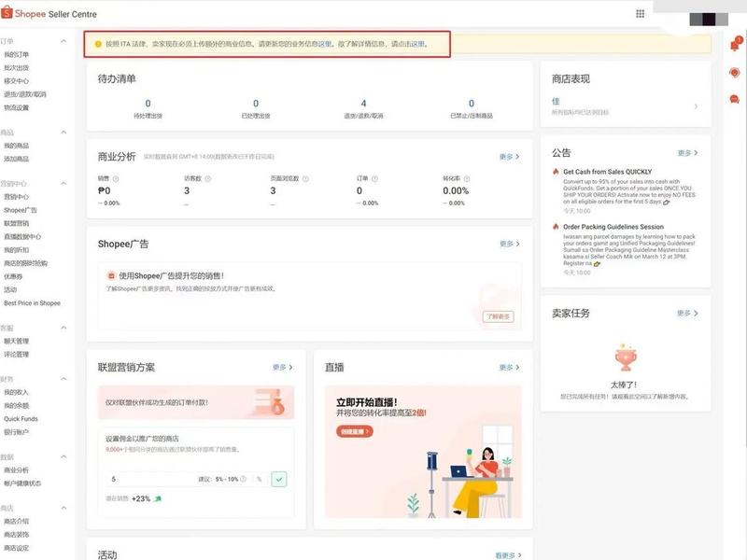Screen dimensions: 747x560
Task: Collapse the 商品 sidebar section
Action: pos(63,132)
